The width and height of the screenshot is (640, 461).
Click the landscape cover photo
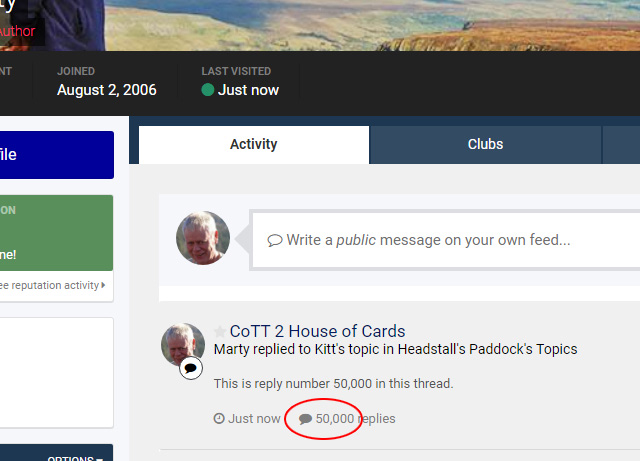[x=371, y=25]
